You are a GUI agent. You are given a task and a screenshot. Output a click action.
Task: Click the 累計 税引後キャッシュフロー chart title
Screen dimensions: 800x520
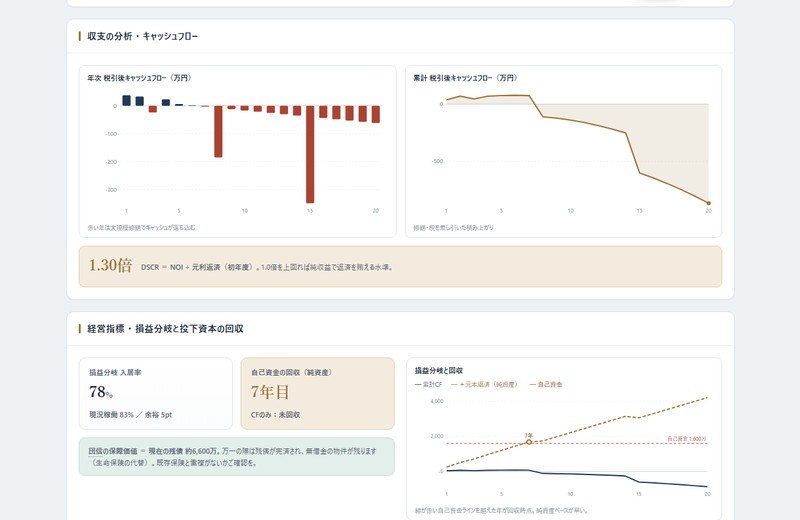pyautogui.click(x=465, y=78)
